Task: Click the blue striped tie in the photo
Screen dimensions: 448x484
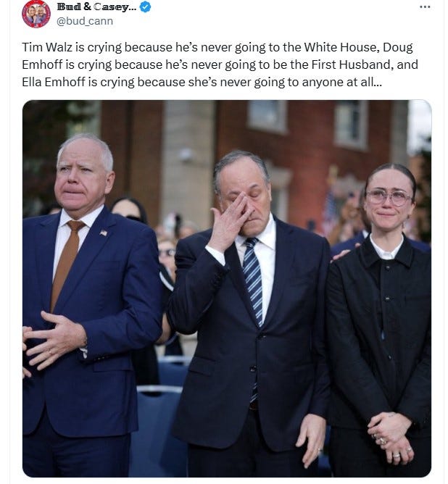Action: coord(252,281)
